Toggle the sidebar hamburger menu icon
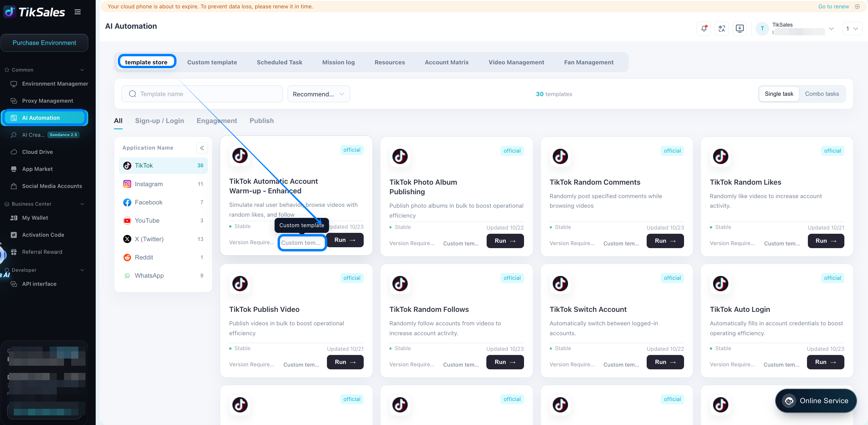This screenshot has height=425, width=868. [77, 12]
